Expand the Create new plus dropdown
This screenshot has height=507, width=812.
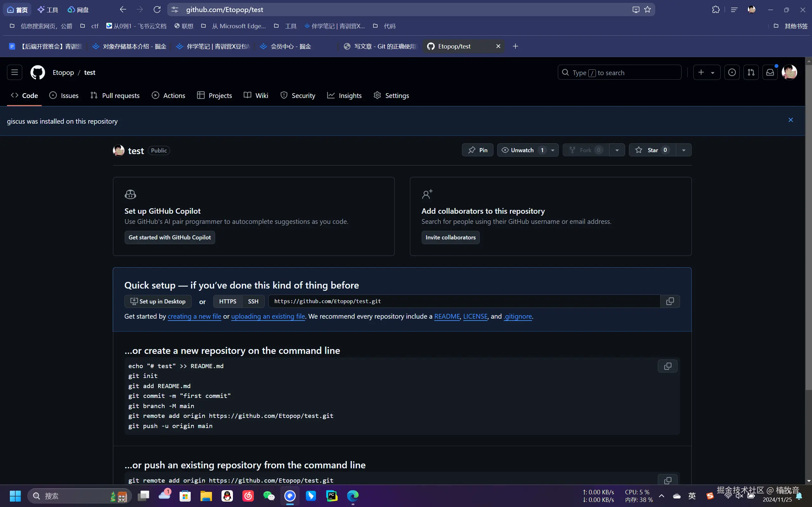[x=706, y=72]
